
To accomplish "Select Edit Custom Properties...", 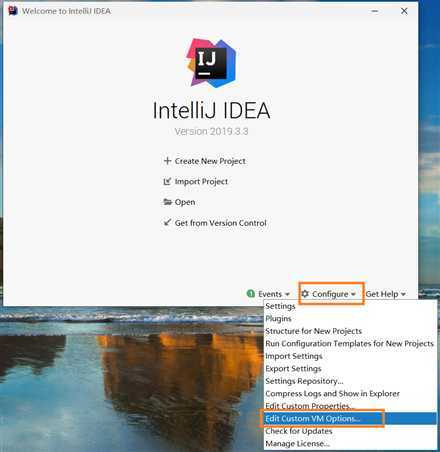I will tap(350, 406).
